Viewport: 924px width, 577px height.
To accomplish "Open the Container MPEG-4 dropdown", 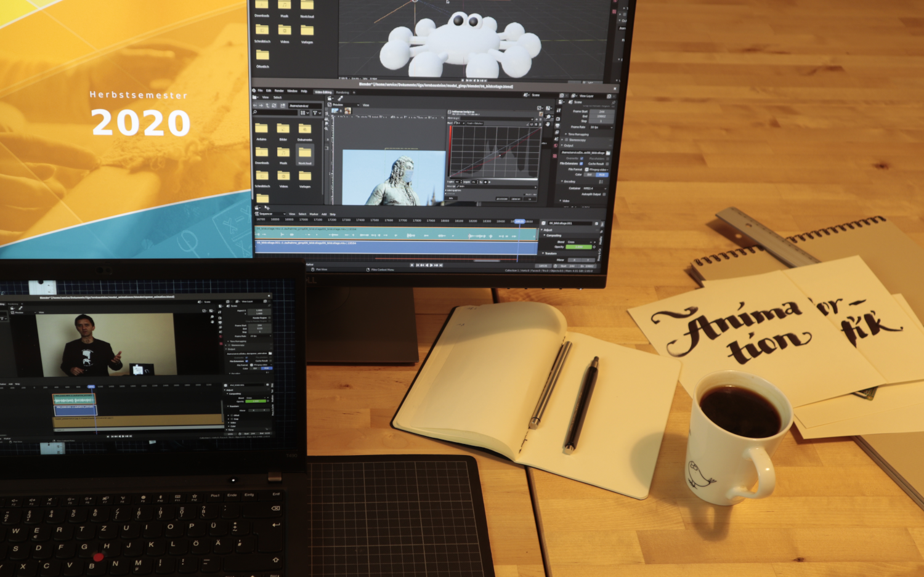I will click(595, 188).
